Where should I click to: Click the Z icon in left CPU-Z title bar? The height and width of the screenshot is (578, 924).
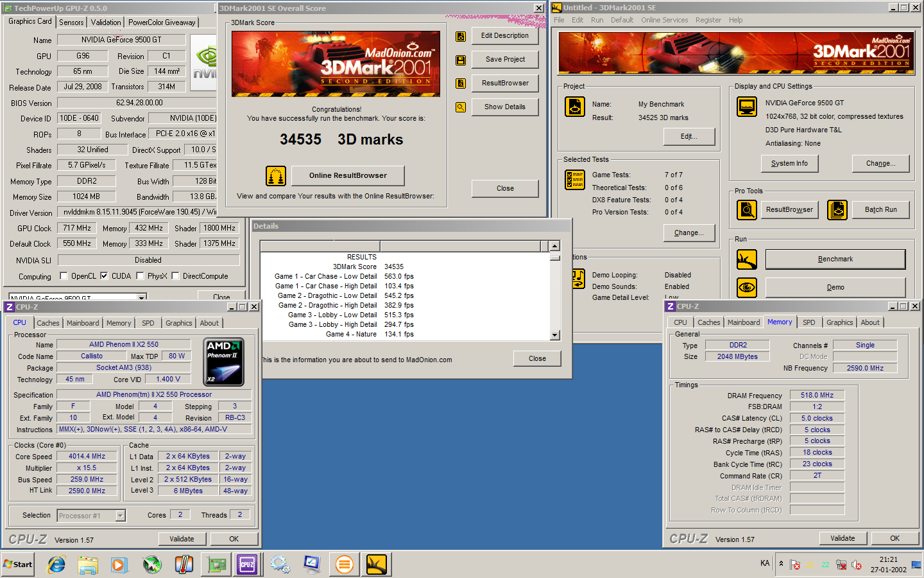(10, 307)
